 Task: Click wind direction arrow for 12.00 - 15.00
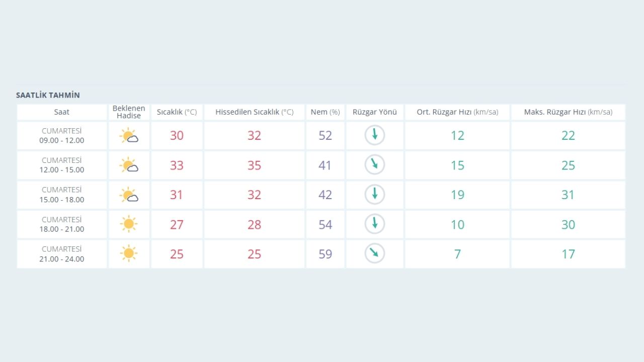click(x=374, y=165)
